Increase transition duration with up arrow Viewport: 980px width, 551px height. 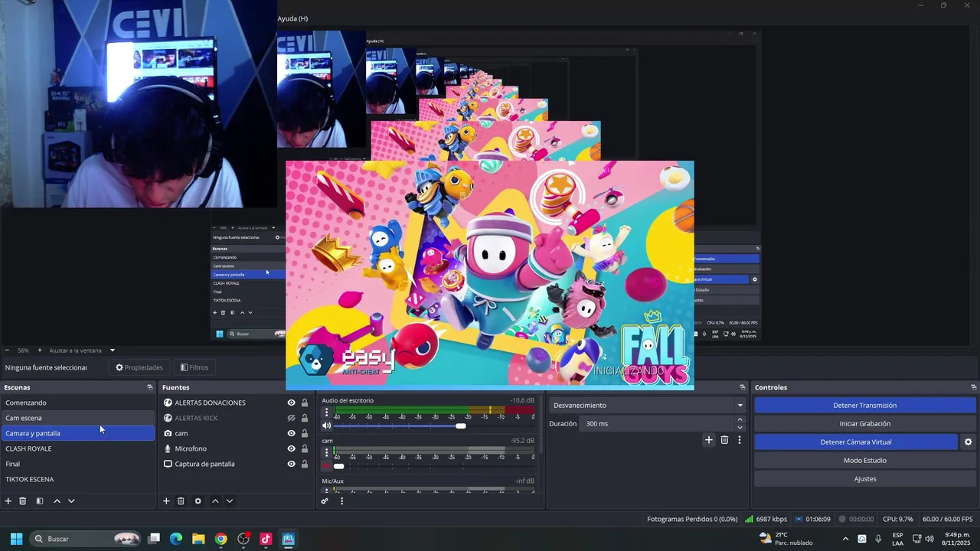740,419
